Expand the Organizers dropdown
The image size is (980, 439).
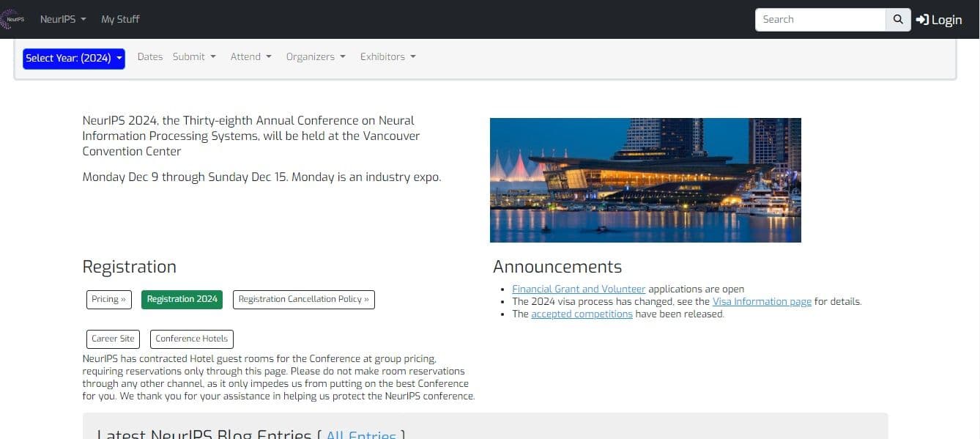click(315, 56)
